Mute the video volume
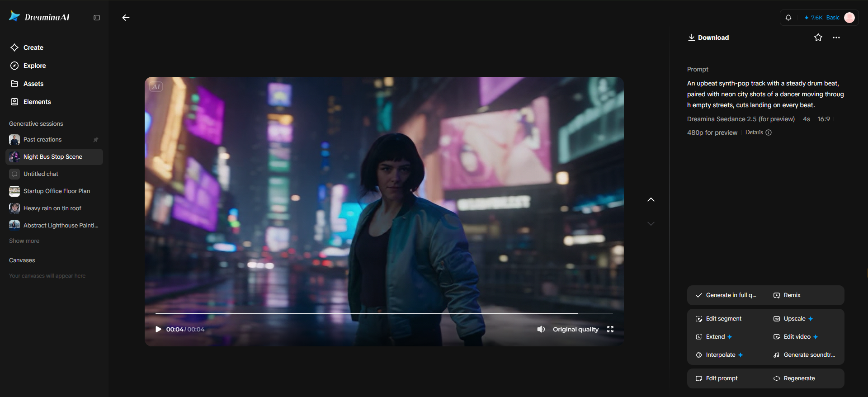Viewport: 868px width, 397px height. [x=541, y=329]
